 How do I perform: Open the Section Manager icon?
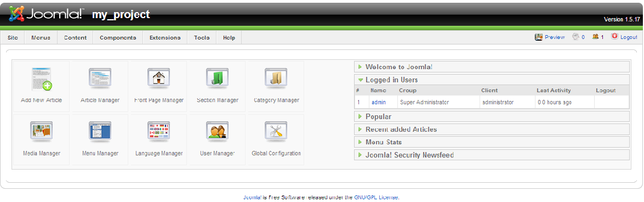click(217, 78)
